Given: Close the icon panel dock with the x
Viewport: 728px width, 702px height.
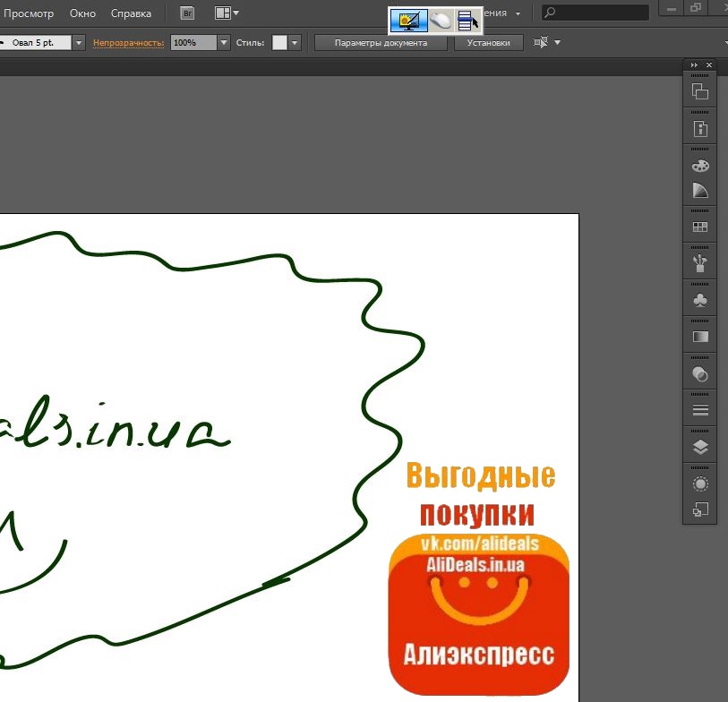Looking at the screenshot, I should [x=709, y=65].
